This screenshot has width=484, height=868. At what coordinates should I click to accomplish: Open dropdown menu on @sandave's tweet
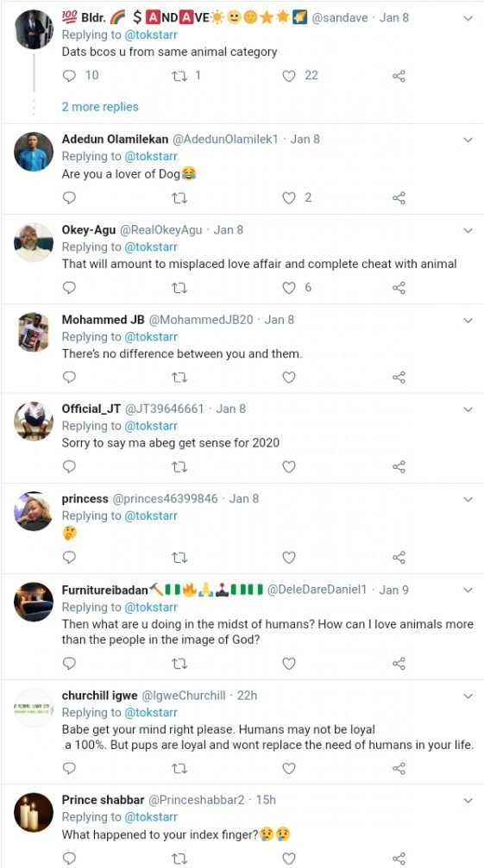click(468, 18)
